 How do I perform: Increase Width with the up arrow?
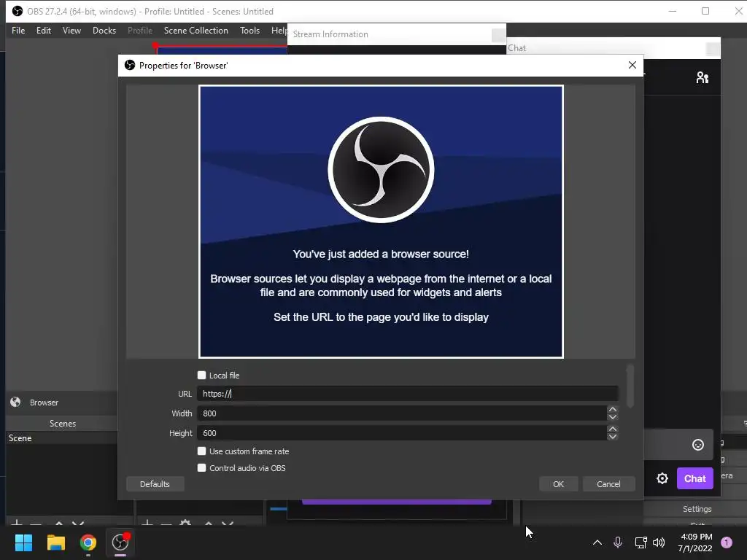[613, 410]
